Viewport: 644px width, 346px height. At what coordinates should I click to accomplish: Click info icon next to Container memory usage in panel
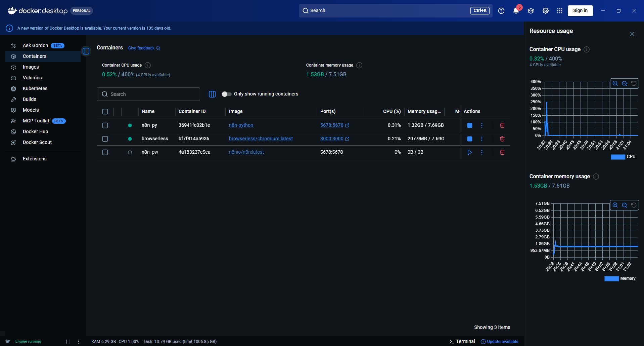pos(596,177)
